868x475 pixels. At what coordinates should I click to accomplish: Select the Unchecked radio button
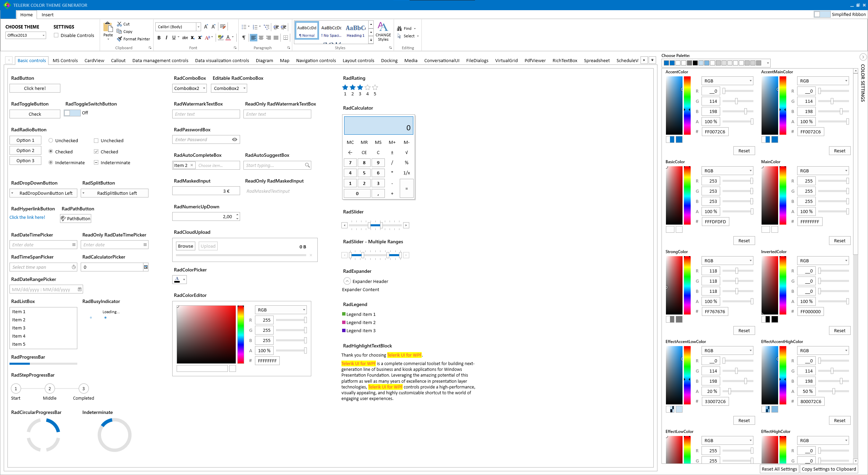(x=51, y=140)
